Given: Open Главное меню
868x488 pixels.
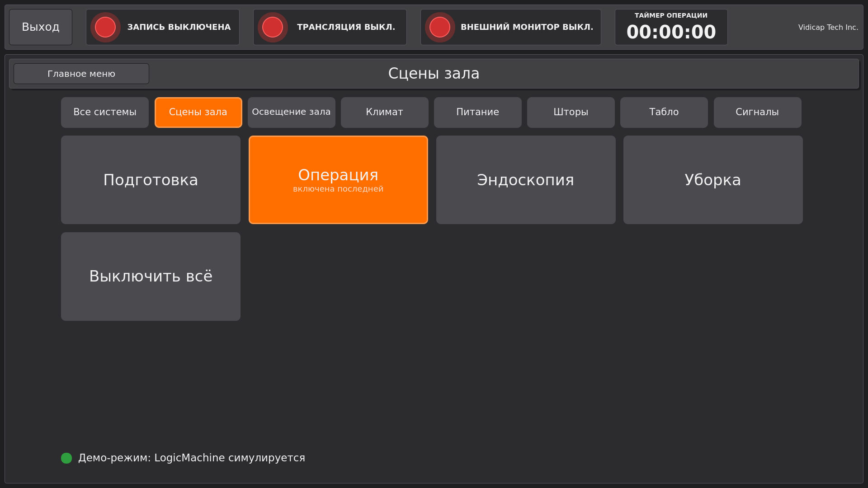Looking at the screenshot, I should tap(81, 74).
